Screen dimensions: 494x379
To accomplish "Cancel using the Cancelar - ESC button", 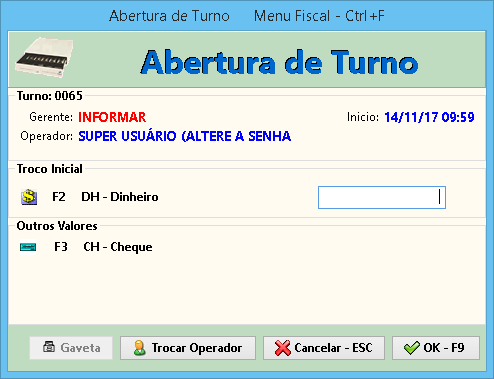I will pos(324,348).
